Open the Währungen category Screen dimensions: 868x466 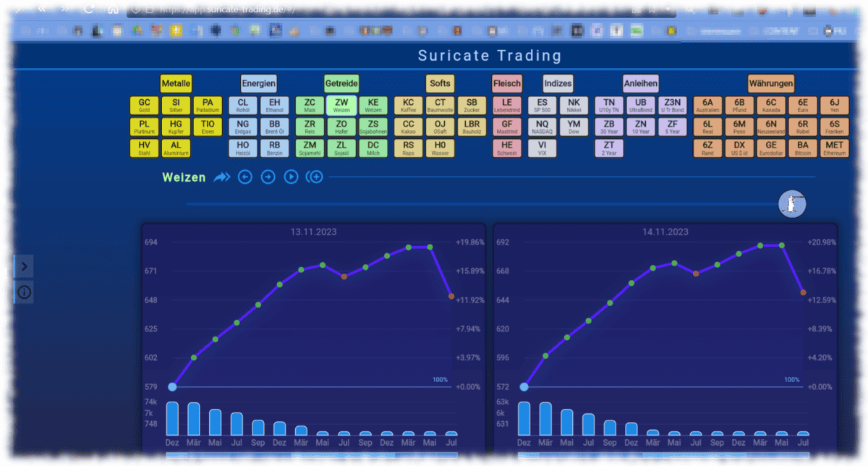770,82
